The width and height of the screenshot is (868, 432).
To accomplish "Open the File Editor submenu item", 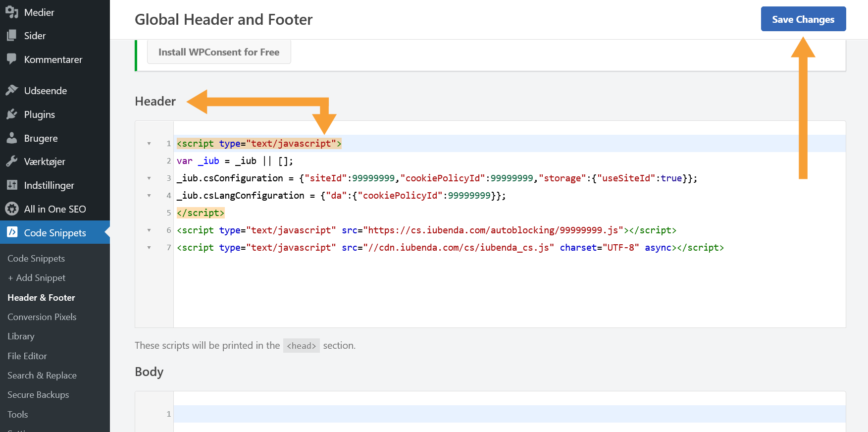I will click(x=27, y=356).
